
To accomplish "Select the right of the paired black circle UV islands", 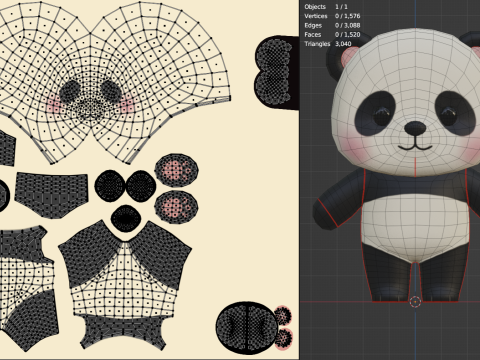I will point(141,186).
